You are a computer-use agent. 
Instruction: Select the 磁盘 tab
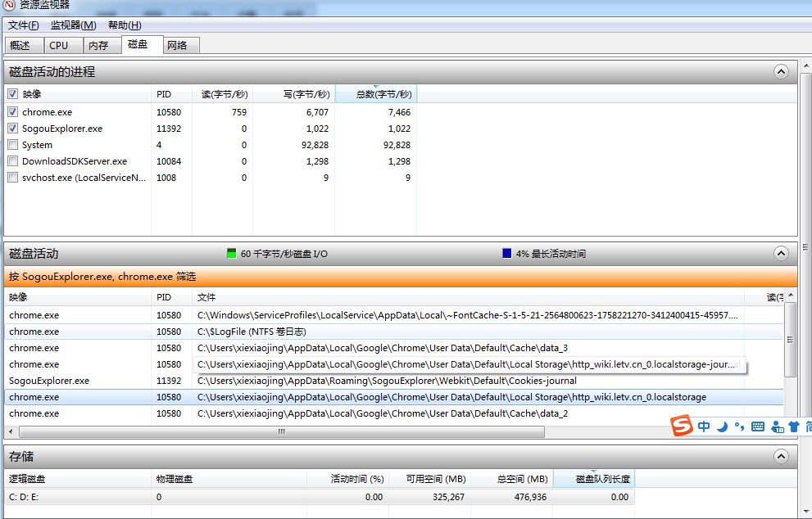pyautogui.click(x=143, y=44)
